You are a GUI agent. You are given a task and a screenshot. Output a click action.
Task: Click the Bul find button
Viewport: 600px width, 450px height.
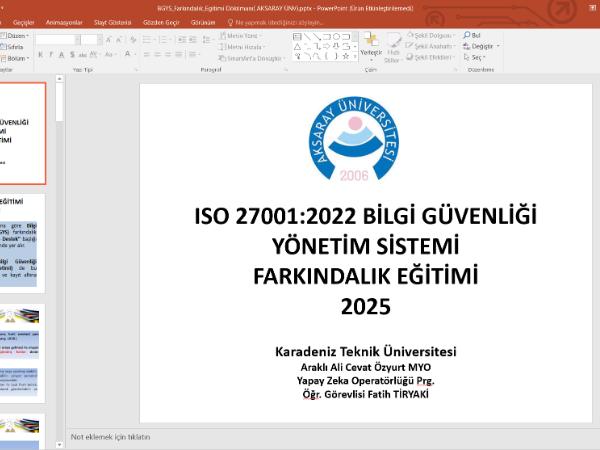(472, 35)
